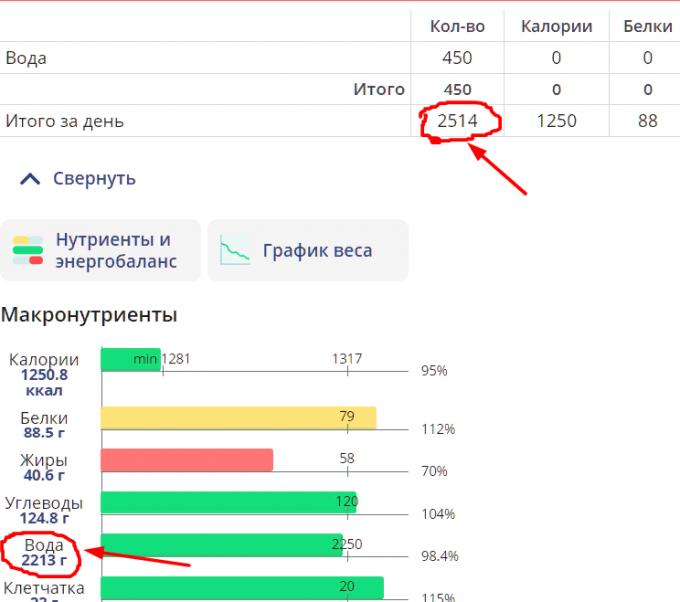Click the Кол-во column header

point(457,26)
